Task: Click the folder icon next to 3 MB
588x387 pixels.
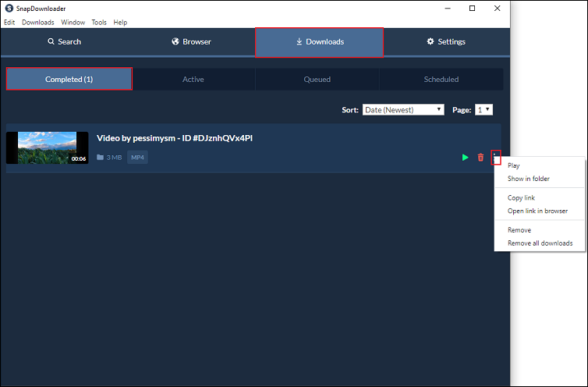Action: [100, 158]
